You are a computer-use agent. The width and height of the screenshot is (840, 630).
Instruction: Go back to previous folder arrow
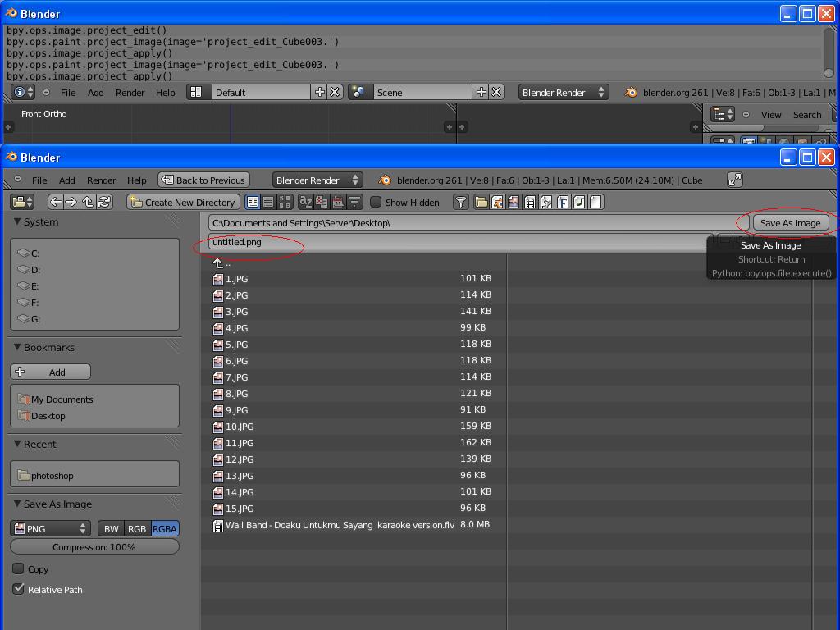[x=55, y=202]
